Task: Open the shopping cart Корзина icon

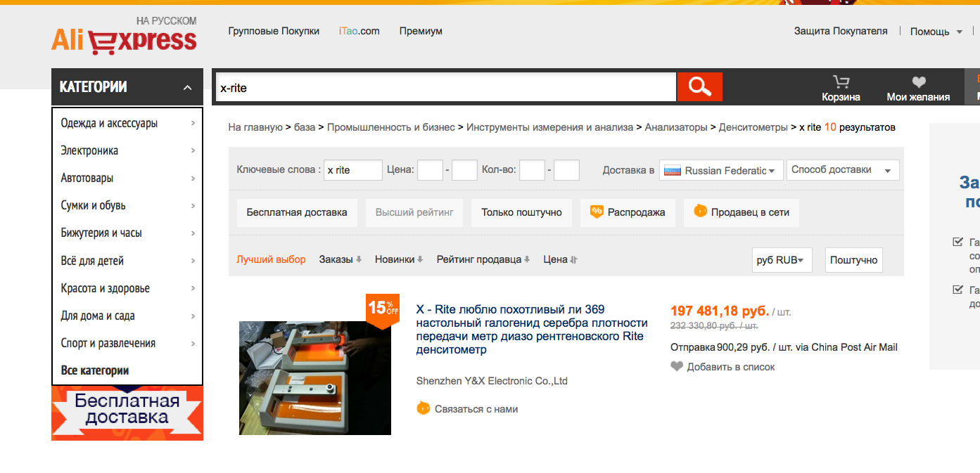Action: [x=841, y=82]
